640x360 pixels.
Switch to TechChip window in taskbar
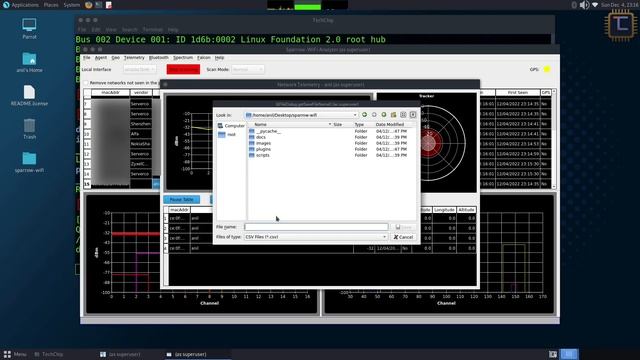pyautogui.click(x=49, y=354)
